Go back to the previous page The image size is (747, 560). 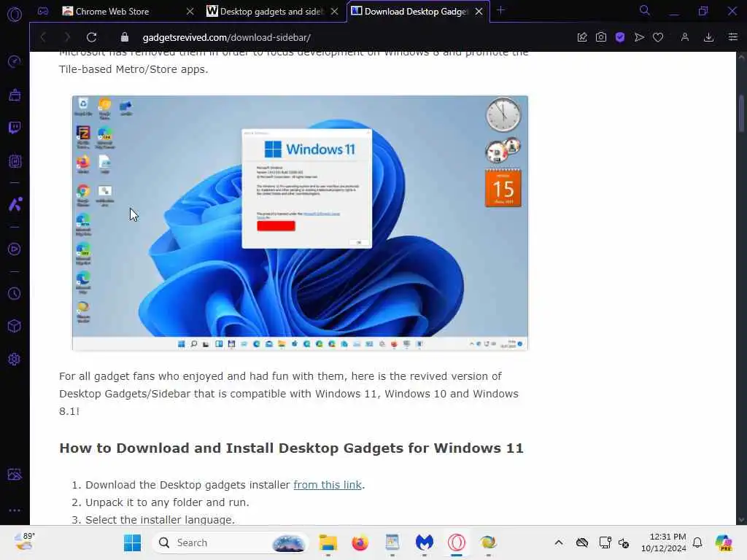pos(43,37)
